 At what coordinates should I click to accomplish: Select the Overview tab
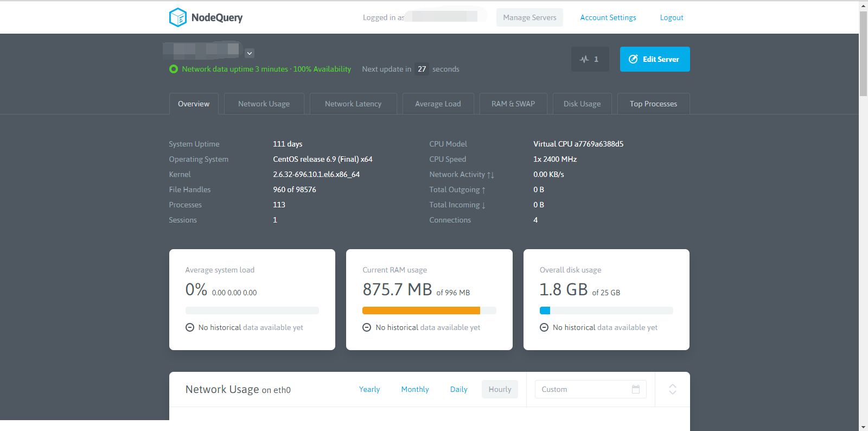click(x=194, y=104)
